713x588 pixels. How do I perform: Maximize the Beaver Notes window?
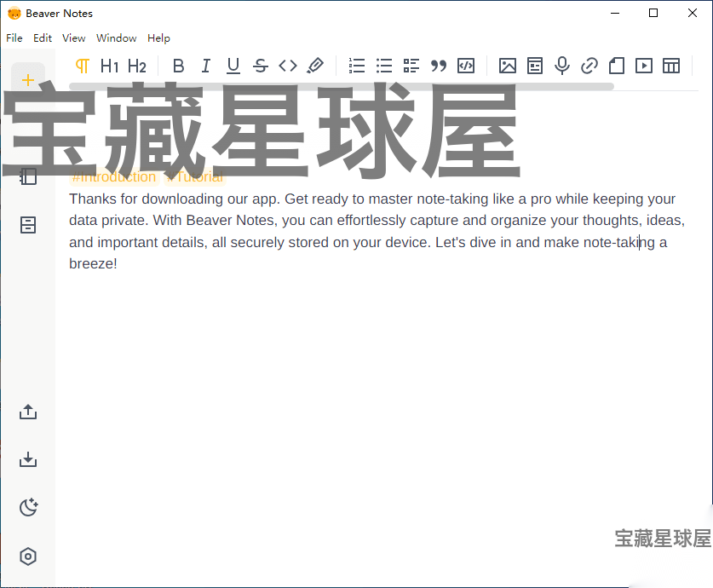(653, 13)
